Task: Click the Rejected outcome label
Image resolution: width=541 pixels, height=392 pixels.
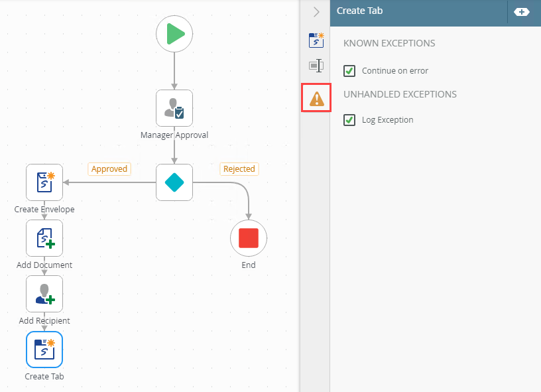Action: coord(239,169)
